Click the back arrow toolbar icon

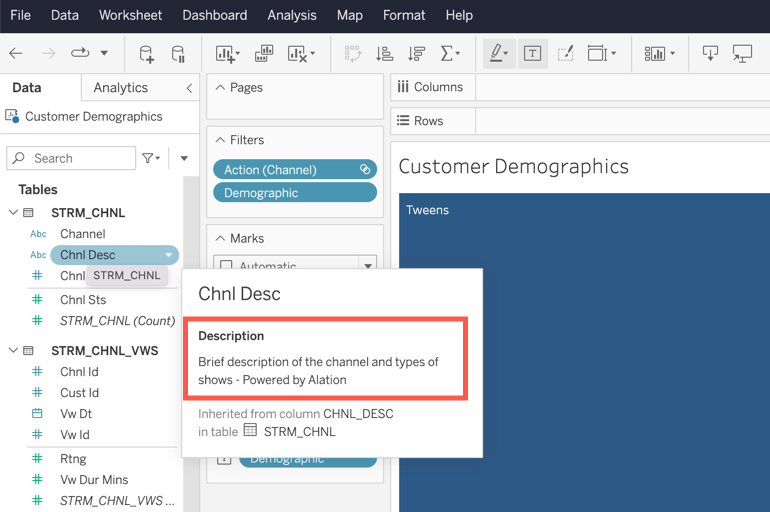pos(16,53)
